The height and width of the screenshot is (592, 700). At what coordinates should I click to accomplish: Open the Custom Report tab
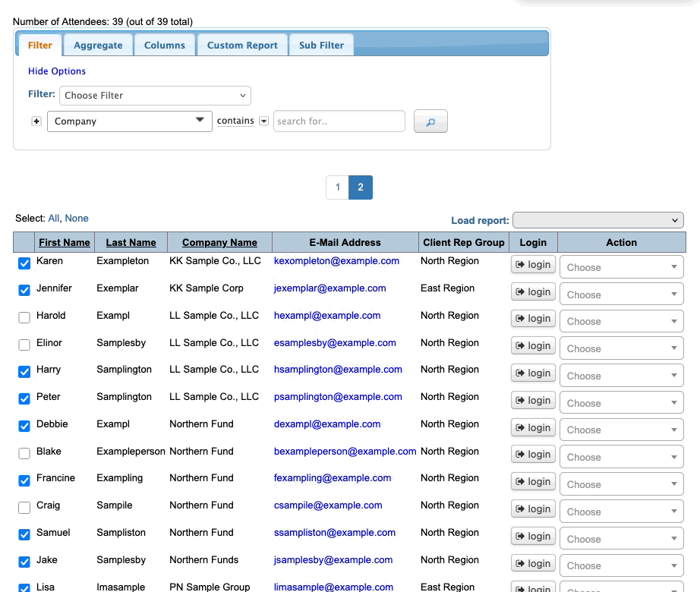coord(242,46)
